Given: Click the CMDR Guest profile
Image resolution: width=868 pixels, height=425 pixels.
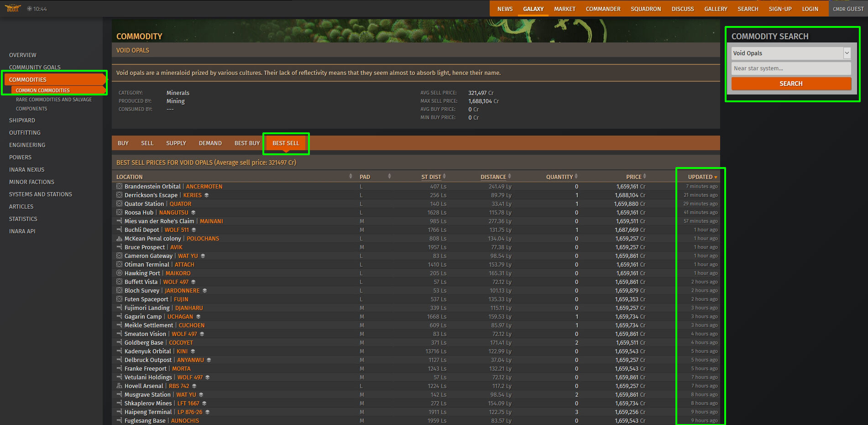Looking at the screenshot, I should point(848,9).
